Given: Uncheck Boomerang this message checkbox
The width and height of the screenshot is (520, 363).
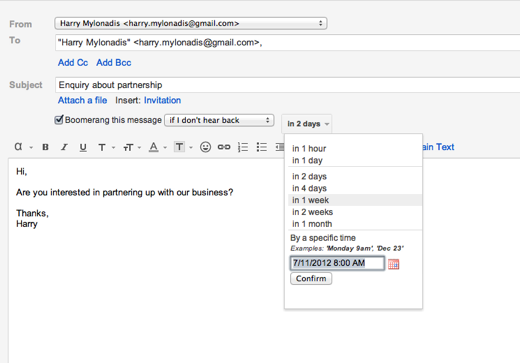Looking at the screenshot, I should coord(59,119).
